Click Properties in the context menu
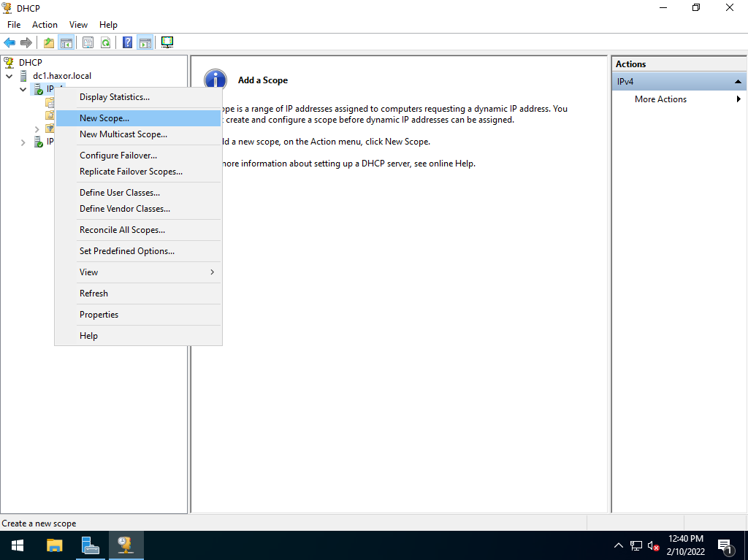This screenshot has height=560, width=748. pos(138,315)
